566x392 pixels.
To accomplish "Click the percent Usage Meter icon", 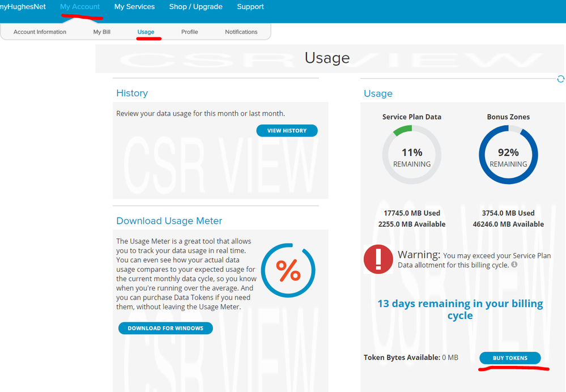I will pos(288,271).
